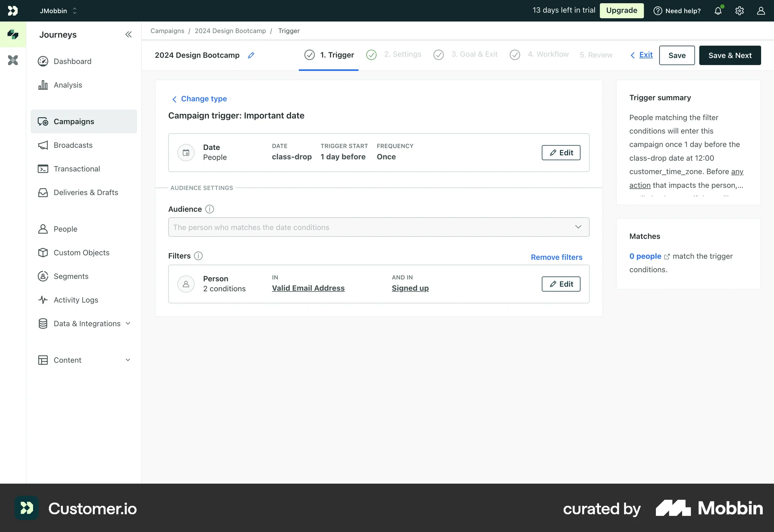Expand the Data & Integrations menu
Viewport: 774px width, 532px height.
[x=87, y=323]
